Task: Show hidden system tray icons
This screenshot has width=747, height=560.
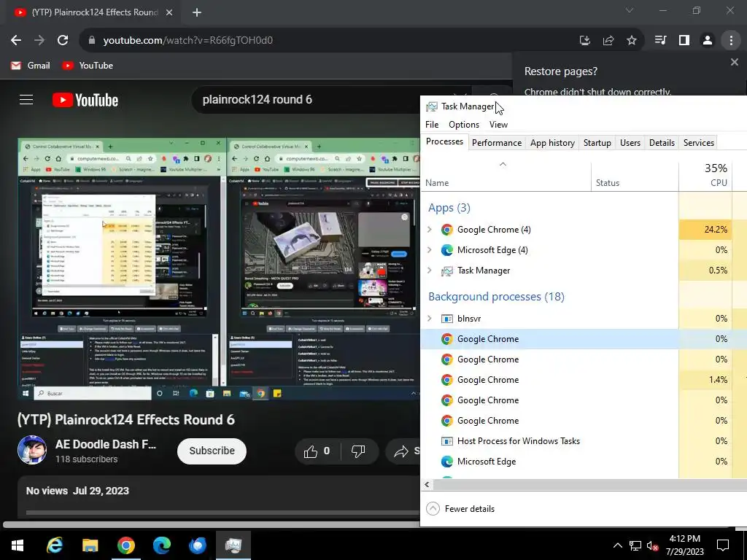Action: [617, 545]
